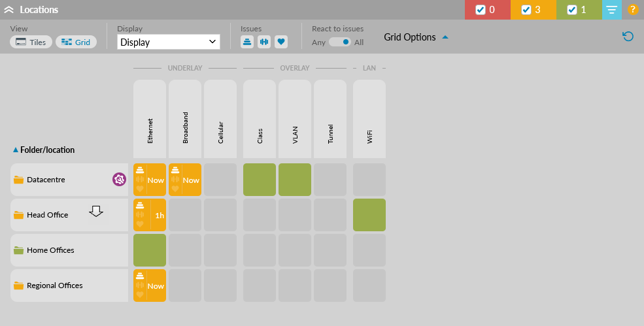Toggle React to issues Any/All switch
The image size is (644, 326).
(x=340, y=42)
